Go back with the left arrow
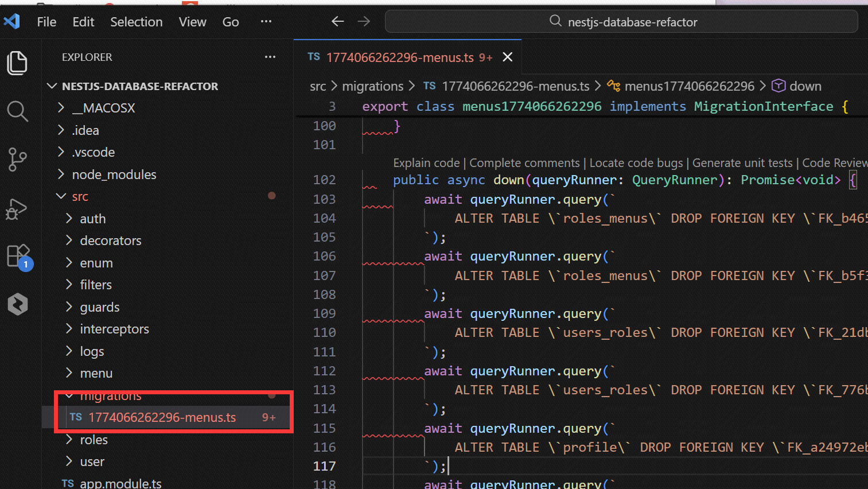 (337, 22)
